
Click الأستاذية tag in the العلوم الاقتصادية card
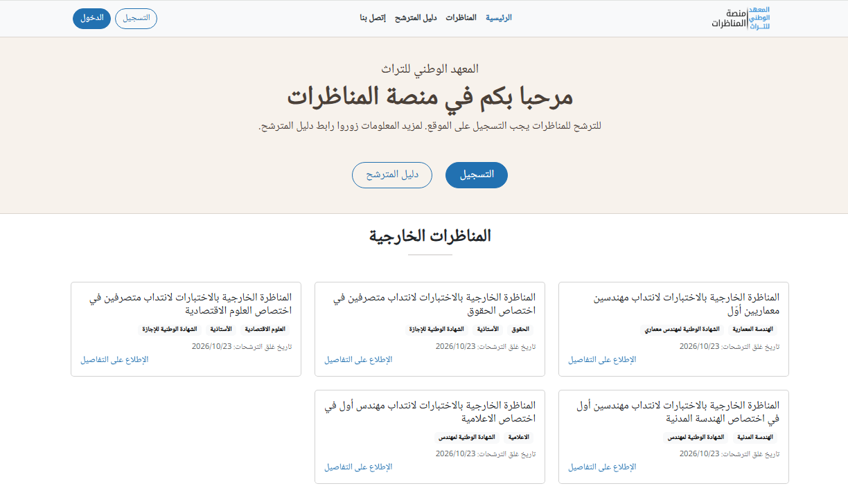[x=222, y=330]
